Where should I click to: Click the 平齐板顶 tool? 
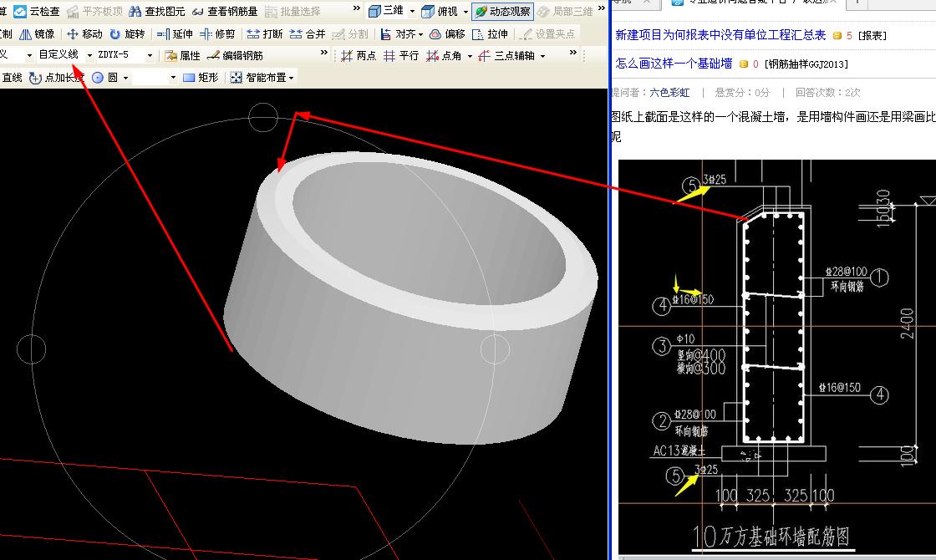coord(94,12)
